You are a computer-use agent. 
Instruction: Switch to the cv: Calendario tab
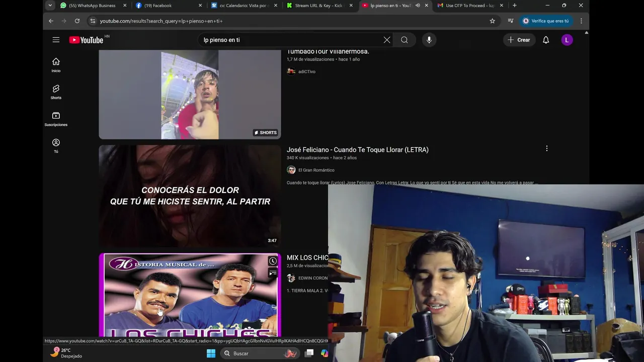(244, 6)
